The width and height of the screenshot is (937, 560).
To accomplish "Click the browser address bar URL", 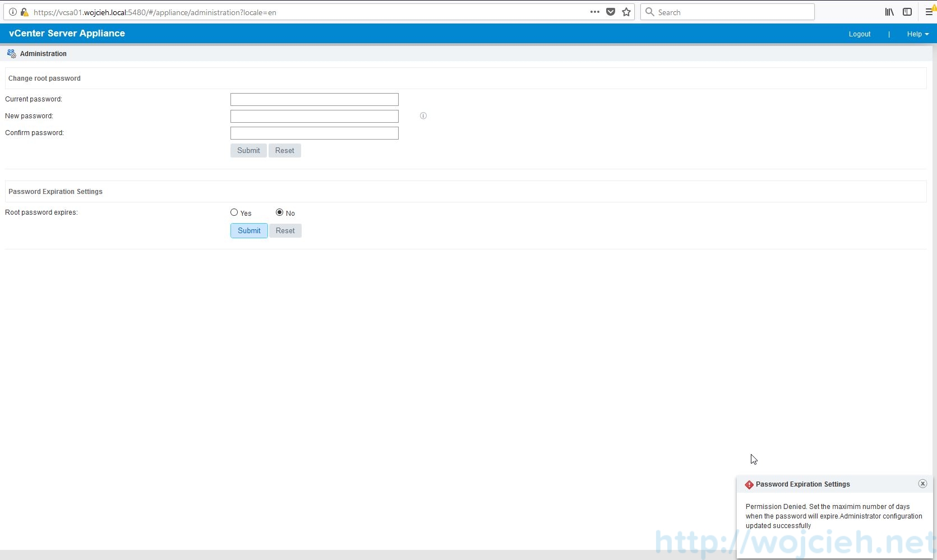I will (x=155, y=12).
